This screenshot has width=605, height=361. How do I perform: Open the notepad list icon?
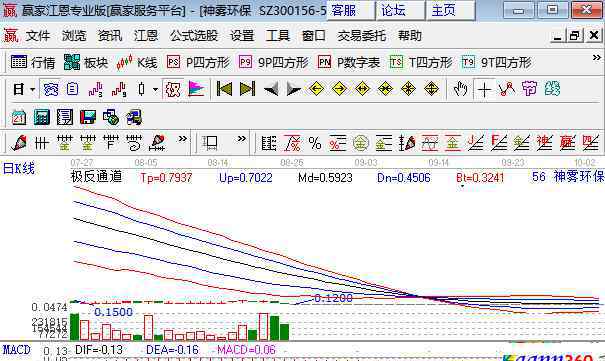(x=65, y=117)
